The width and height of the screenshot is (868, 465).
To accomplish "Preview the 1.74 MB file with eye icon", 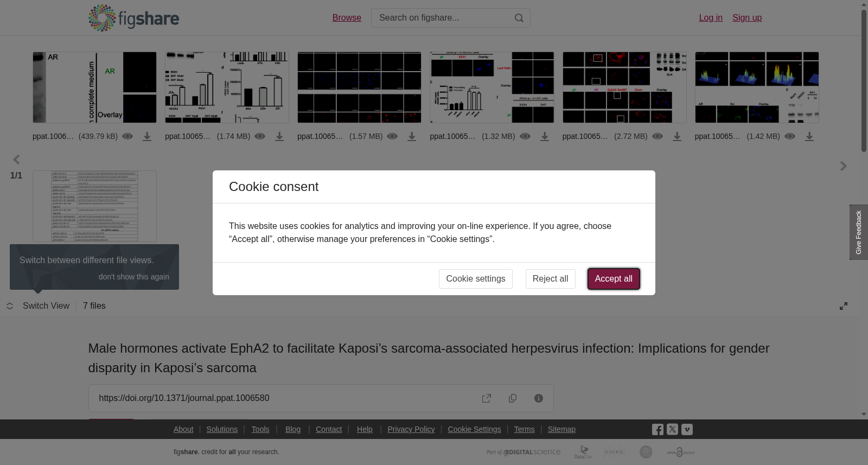I will tap(260, 136).
